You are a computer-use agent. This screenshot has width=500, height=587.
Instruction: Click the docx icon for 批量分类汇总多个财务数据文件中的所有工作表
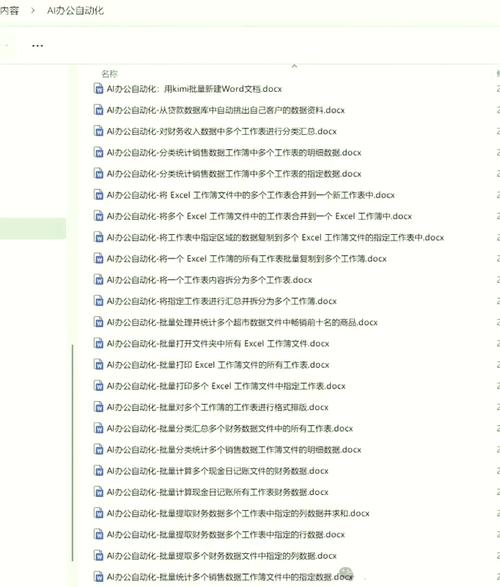tap(98, 428)
